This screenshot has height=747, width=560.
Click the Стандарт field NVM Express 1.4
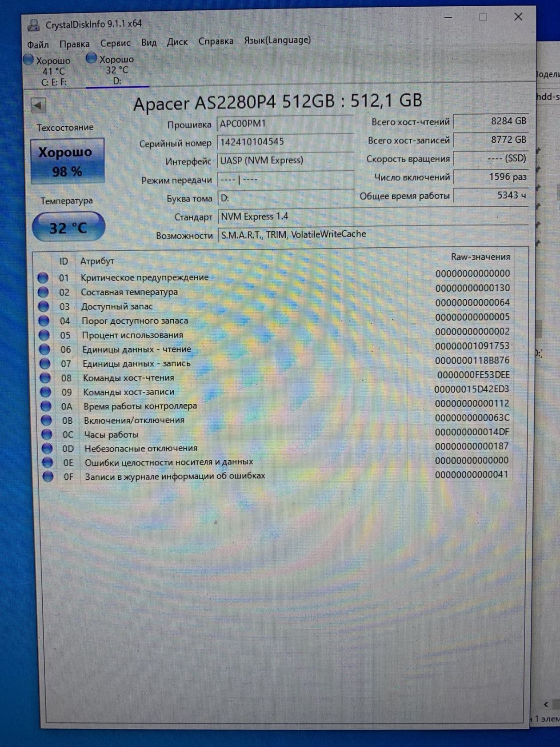coord(373,217)
